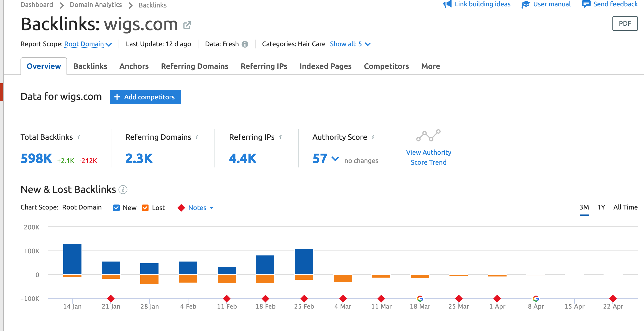Click the Add competitors button

click(x=145, y=97)
